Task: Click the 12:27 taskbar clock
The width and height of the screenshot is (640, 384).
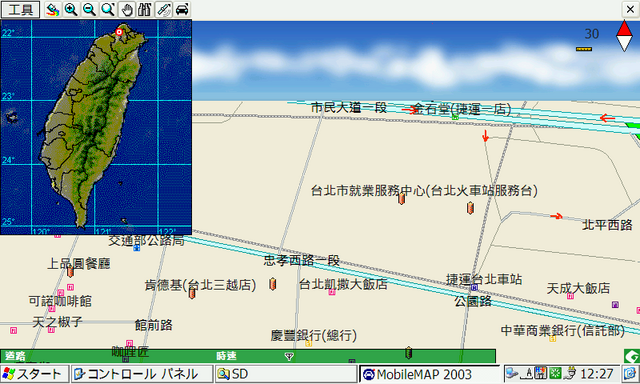Action: coord(597,373)
